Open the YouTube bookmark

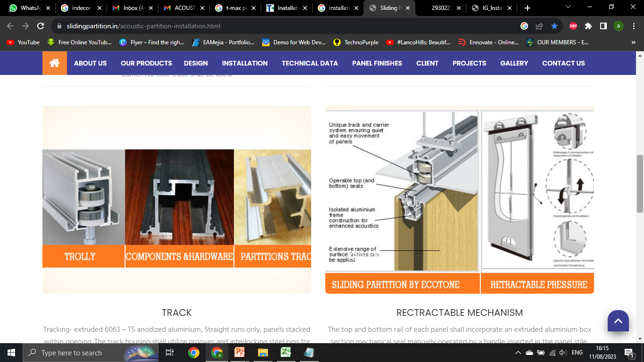[x=24, y=42]
